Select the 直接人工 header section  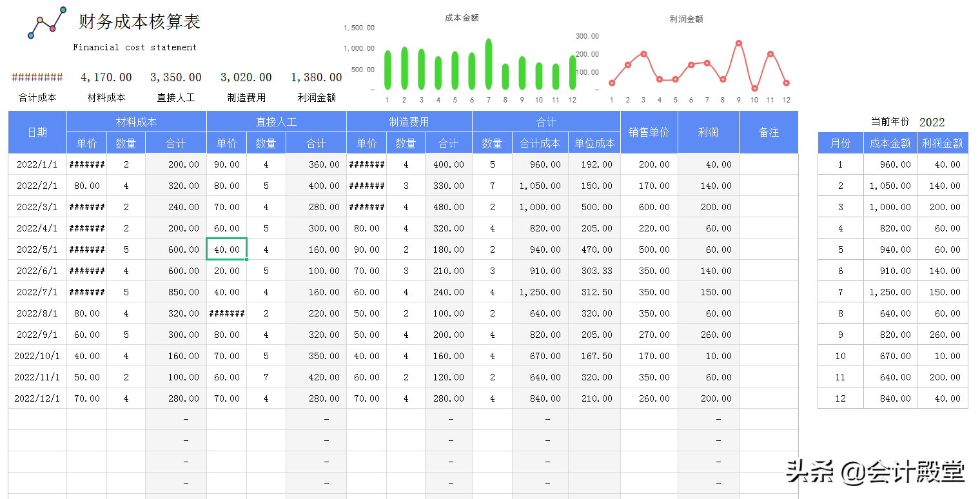tap(276, 121)
